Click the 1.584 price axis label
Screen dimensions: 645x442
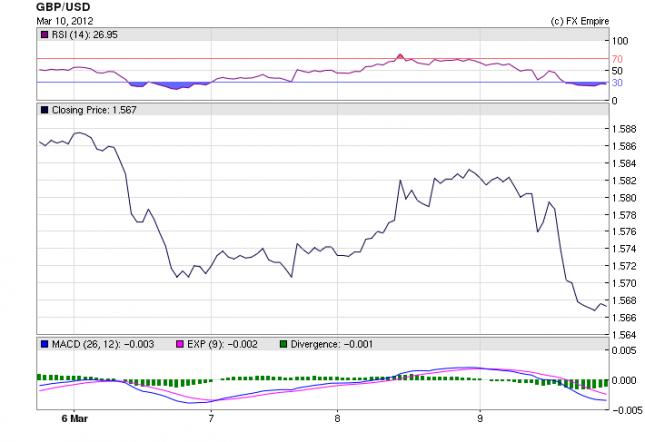click(624, 163)
